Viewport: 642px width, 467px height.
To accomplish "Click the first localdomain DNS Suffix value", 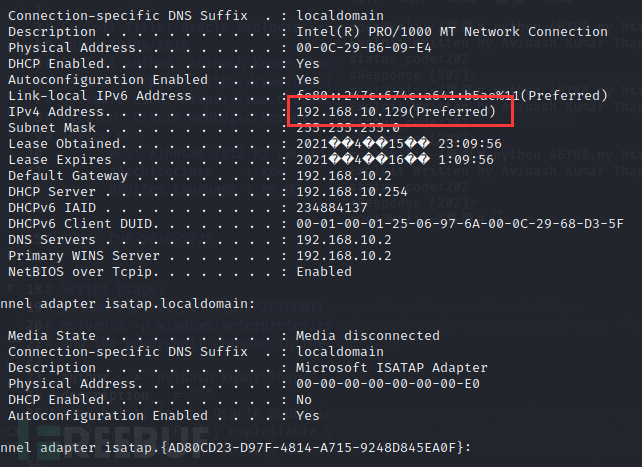I will (x=340, y=16).
